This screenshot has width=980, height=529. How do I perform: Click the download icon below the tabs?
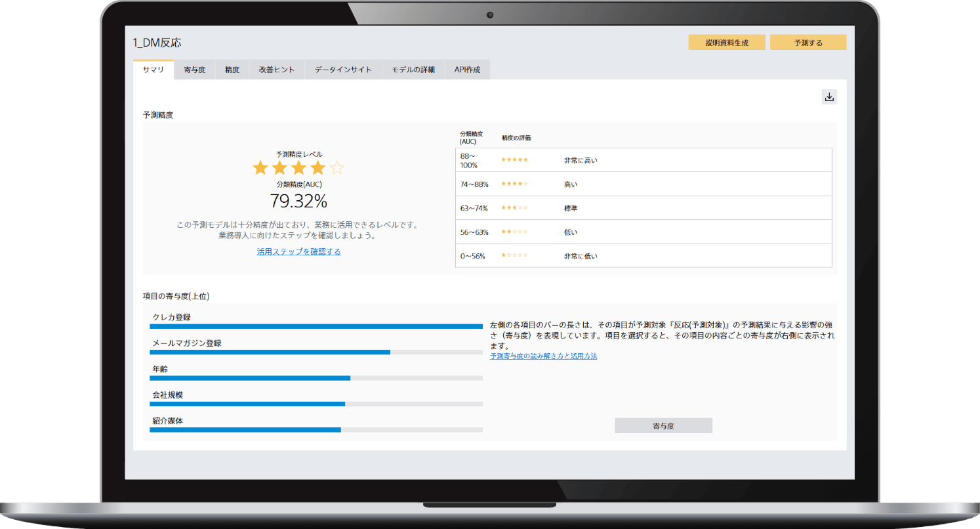tap(829, 96)
